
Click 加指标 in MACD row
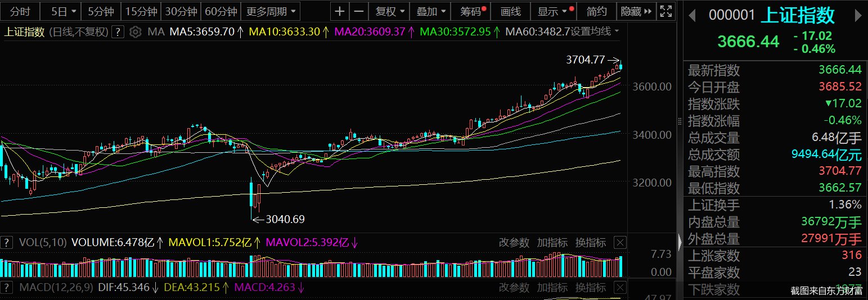[552, 288]
